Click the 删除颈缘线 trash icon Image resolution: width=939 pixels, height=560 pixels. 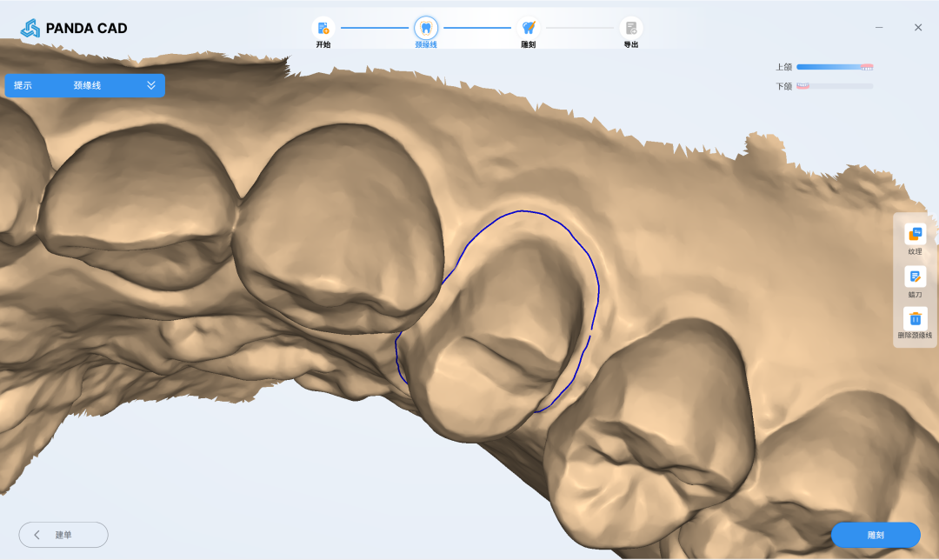915,318
